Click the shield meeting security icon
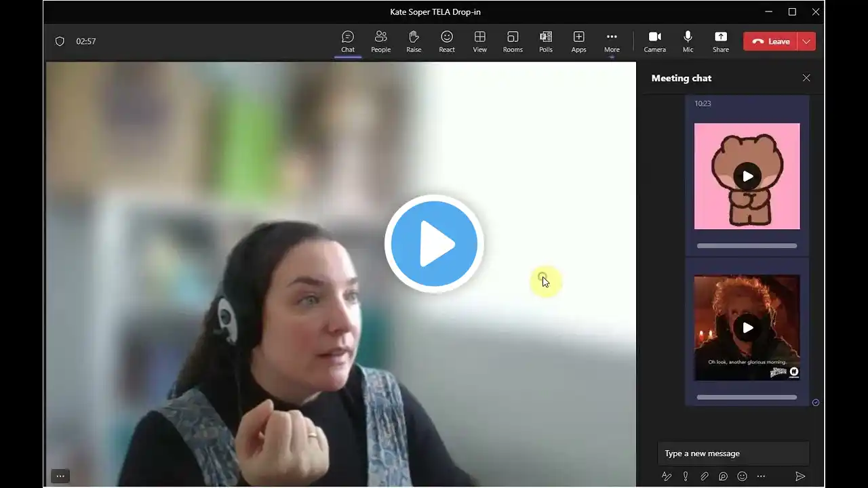The image size is (868, 488). click(x=60, y=41)
